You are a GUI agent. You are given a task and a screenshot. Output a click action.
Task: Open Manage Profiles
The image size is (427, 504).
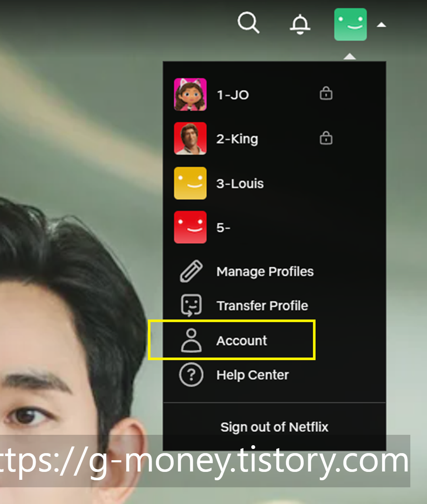(265, 272)
